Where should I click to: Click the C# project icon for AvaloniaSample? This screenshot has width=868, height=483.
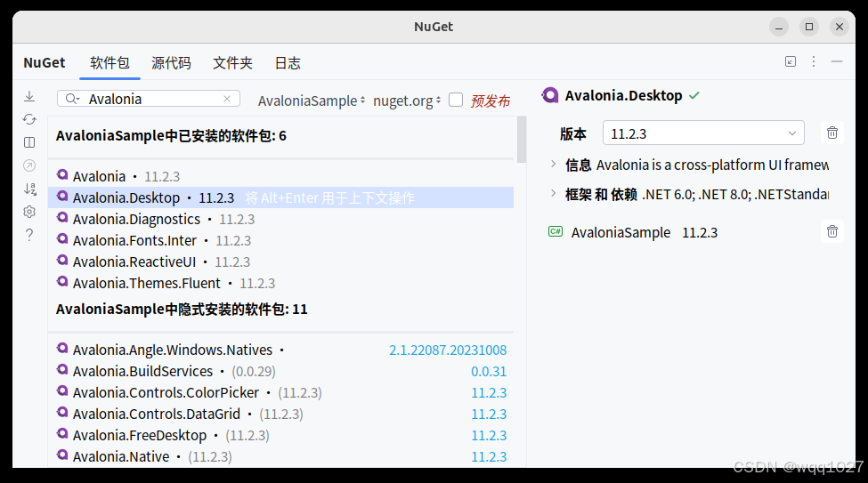tap(556, 232)
